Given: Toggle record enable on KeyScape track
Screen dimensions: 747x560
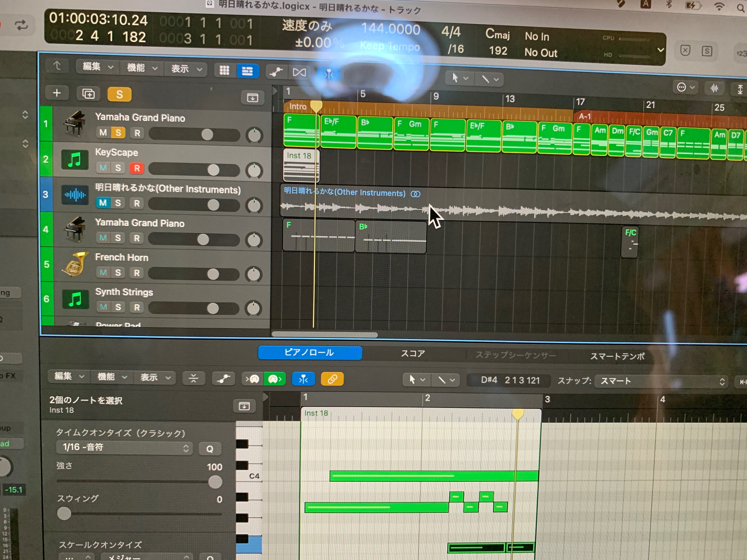Looking at the screenshot, I should [137, 168].
